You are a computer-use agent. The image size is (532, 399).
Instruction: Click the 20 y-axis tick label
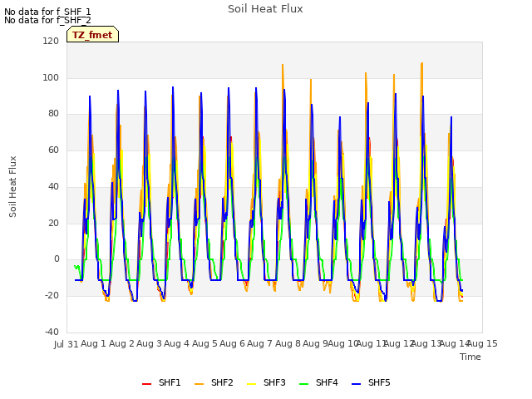click(x=53, y=223)
